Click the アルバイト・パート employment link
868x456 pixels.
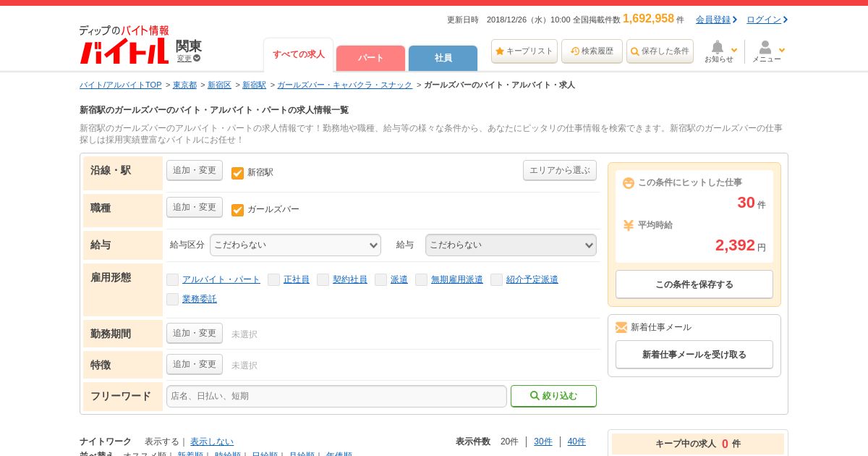click(x=221, y=279)
